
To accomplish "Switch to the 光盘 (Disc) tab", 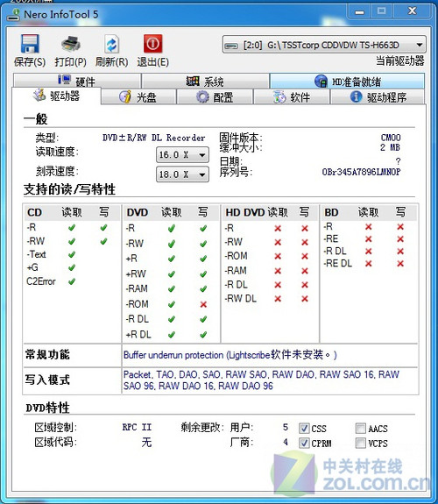I will (x=138, y=96).
